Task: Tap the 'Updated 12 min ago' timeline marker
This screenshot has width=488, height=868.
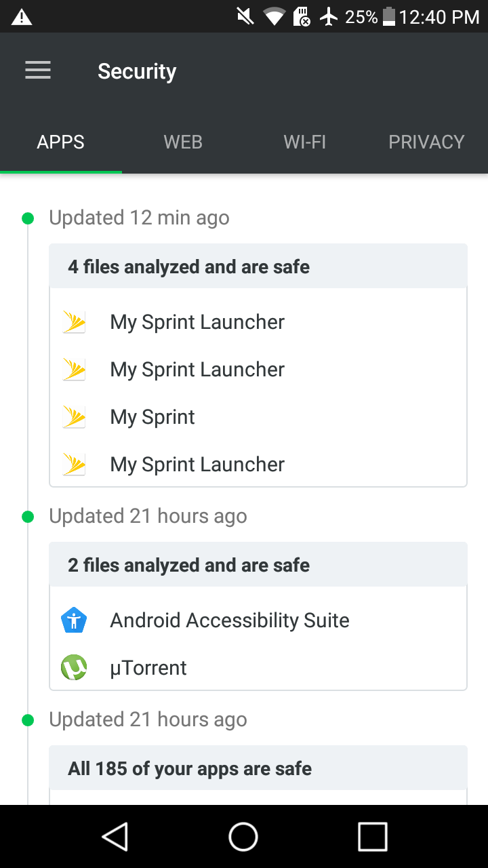Action: (x=28, y=218)
